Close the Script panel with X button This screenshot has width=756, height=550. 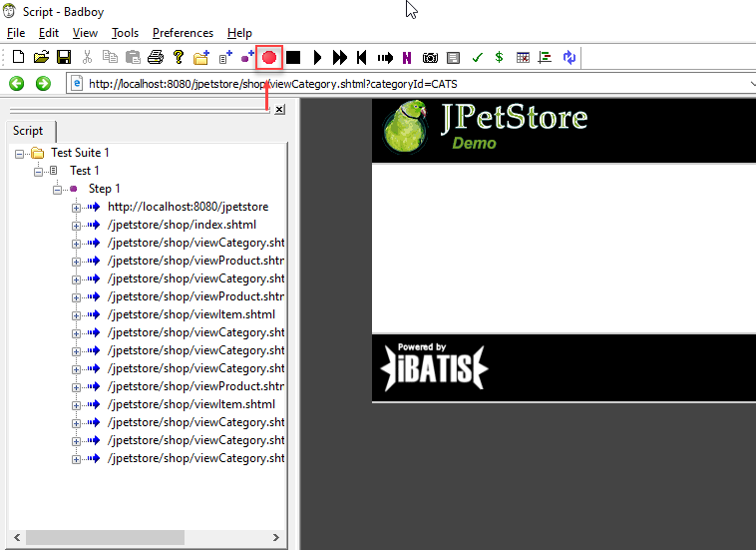(x=279, y=110)
